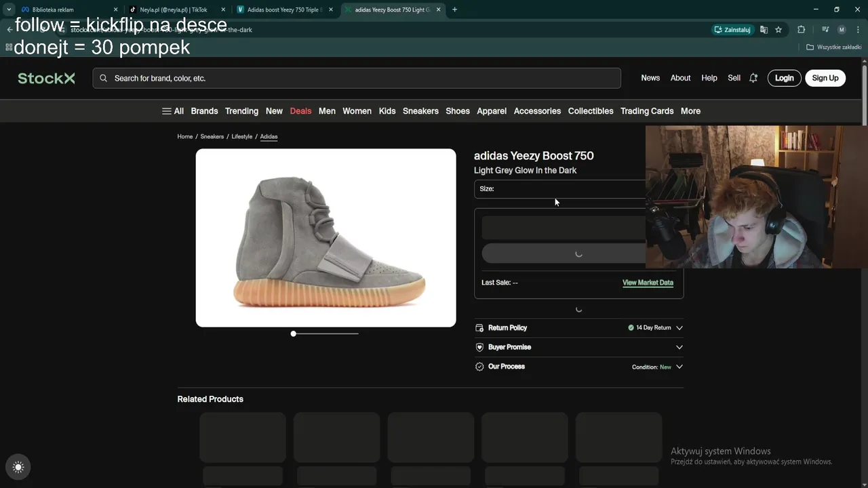Open the tab search dropdown arrow
868x488 pixels.
pyautogui.click(x=9, y=9)
